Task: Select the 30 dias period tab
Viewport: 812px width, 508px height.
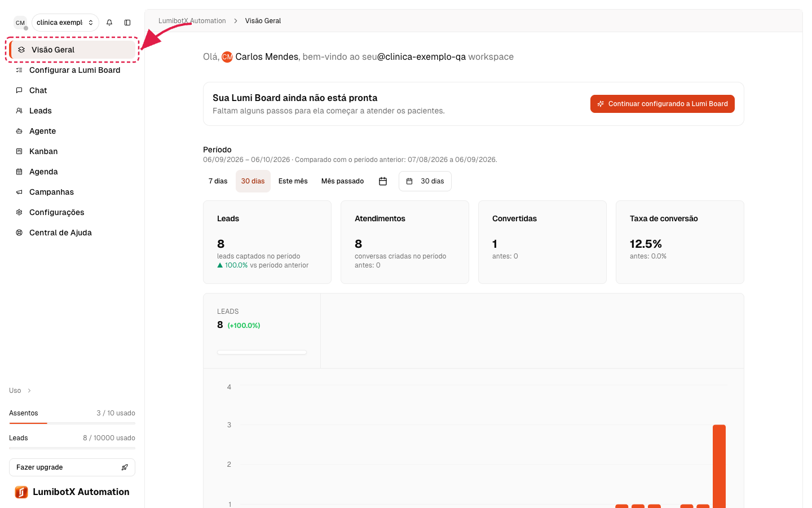Action: 253,181
